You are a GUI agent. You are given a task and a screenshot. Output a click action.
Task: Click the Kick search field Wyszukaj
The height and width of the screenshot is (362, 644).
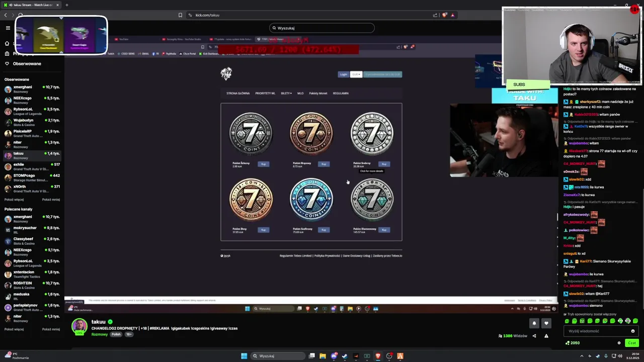click(322, 28)
